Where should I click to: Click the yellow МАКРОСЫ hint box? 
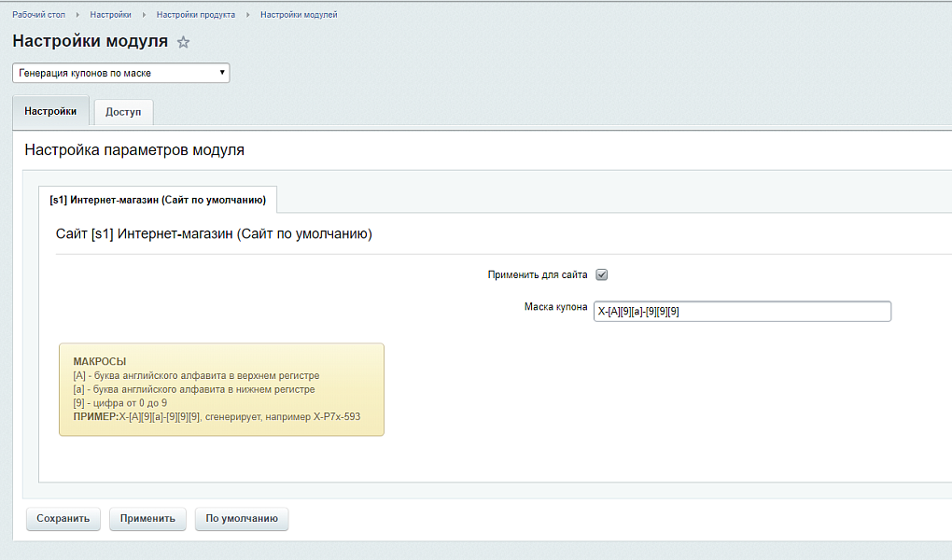(221, 389)
